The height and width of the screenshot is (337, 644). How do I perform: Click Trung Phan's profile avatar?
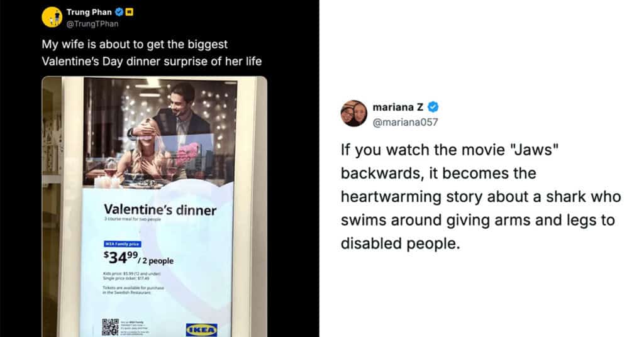point(52,17)
